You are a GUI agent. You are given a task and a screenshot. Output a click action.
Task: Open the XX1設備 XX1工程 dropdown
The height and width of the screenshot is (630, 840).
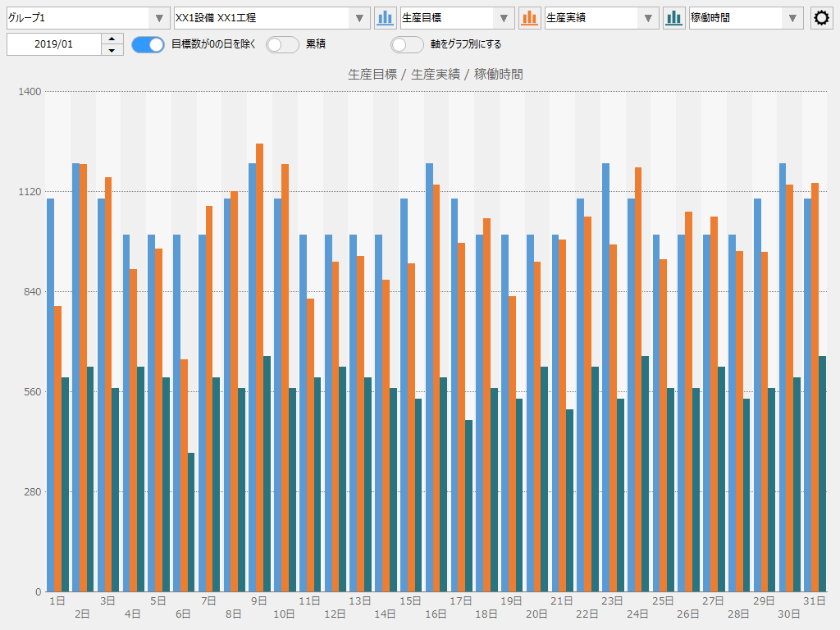(272, 18)
